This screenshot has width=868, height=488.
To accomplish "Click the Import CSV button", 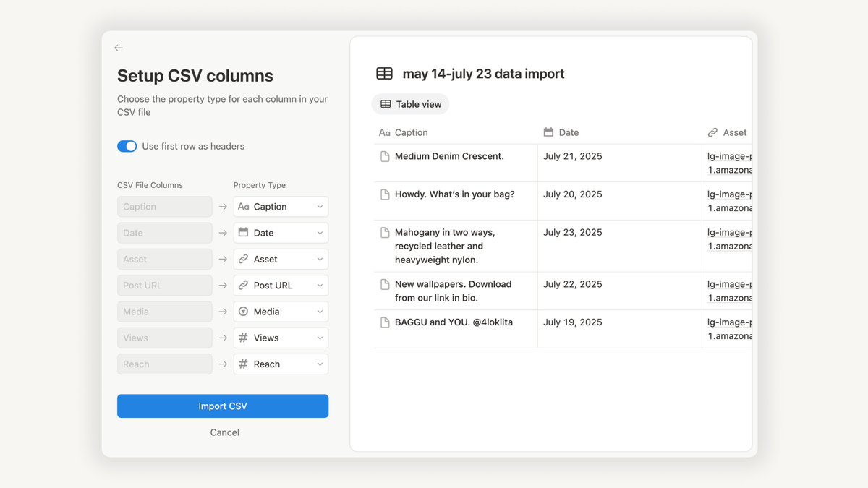I will [x=223, y=406].
